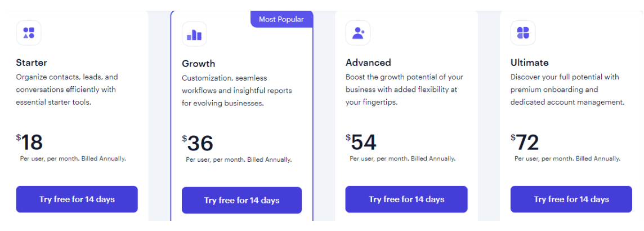The image size is (644, 231).
Task: Select the Growth plan title
Action: (198, 64)
